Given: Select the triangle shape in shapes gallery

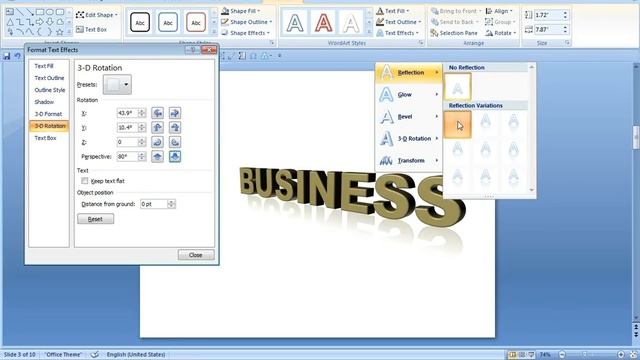Looking at the screenshot, I should [10, 22].
